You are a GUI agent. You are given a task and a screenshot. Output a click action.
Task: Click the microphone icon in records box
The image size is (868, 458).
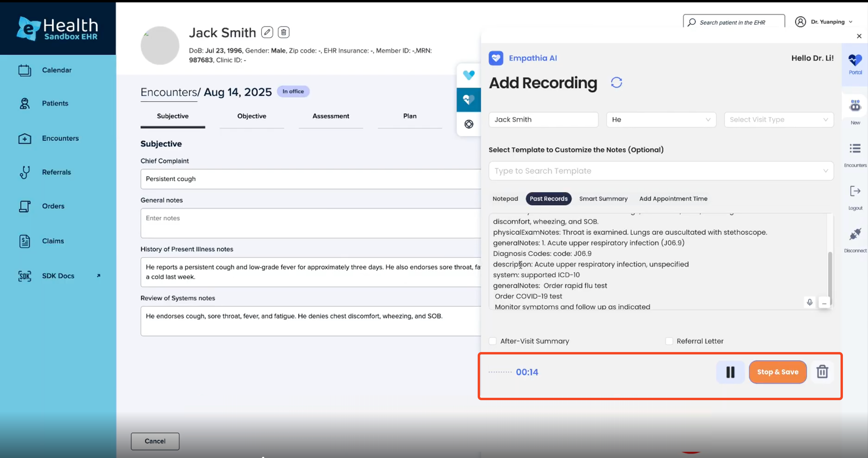click(x=809, y=302)
